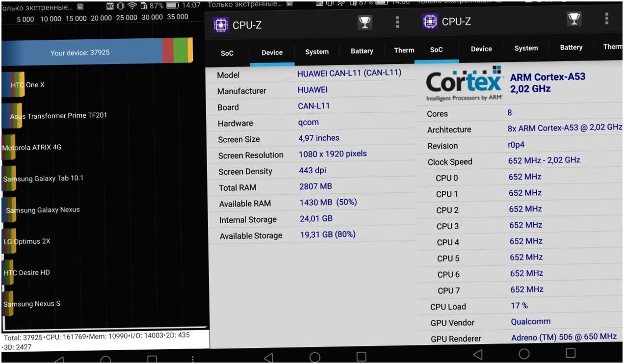Tap the recent-apps square below the GPU Renderer row

click(x=570, y=353)
